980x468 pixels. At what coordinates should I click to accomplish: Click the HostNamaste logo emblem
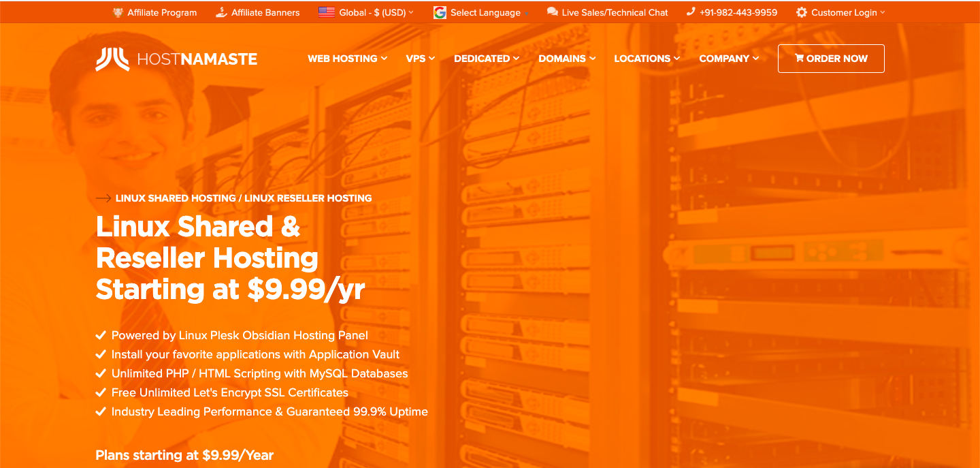tap(112, 59)
